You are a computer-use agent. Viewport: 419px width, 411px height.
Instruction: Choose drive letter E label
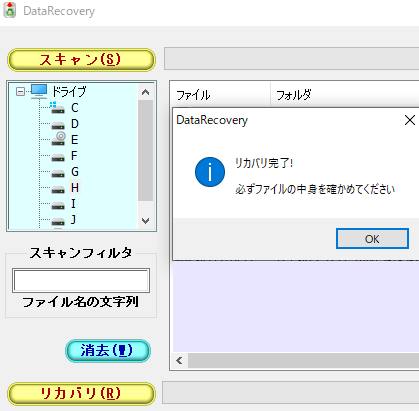74,140
